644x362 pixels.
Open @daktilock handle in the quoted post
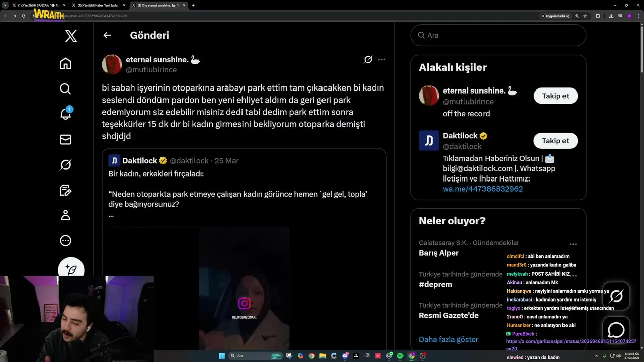[189, 161]
